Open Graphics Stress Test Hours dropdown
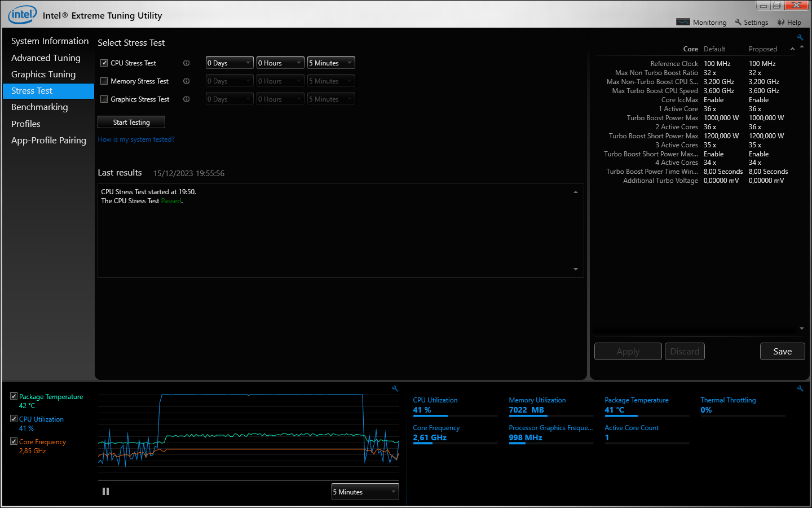Screen dimensions: 812x508 280,99
